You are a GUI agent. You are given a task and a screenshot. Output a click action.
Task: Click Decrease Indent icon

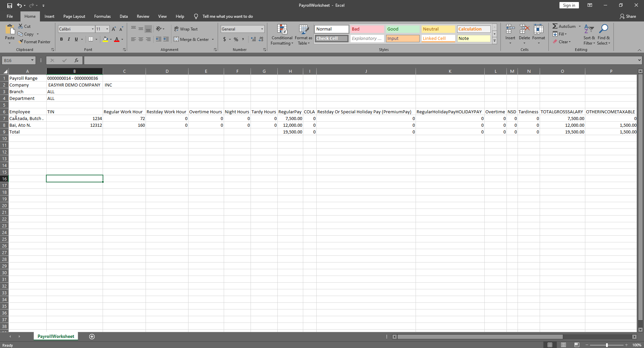(x=159, y=39)
